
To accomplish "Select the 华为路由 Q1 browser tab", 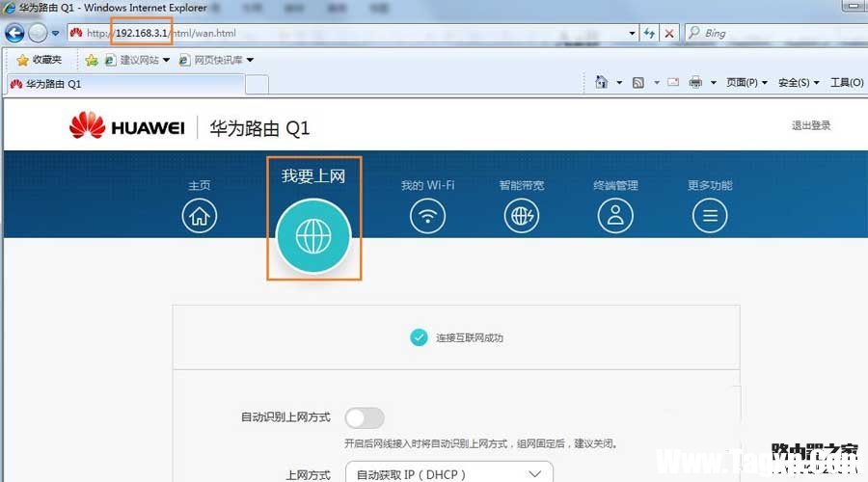I will tap(125, 84).
